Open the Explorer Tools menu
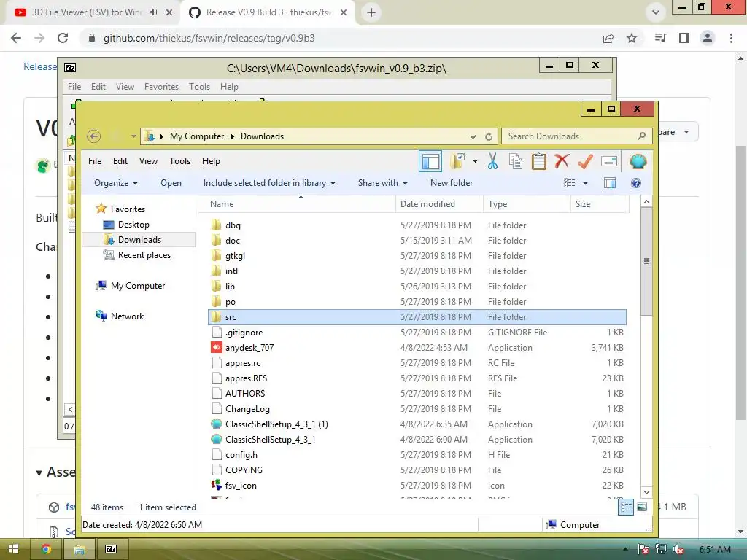Screen dimensions: 747x560 point(179,161)
